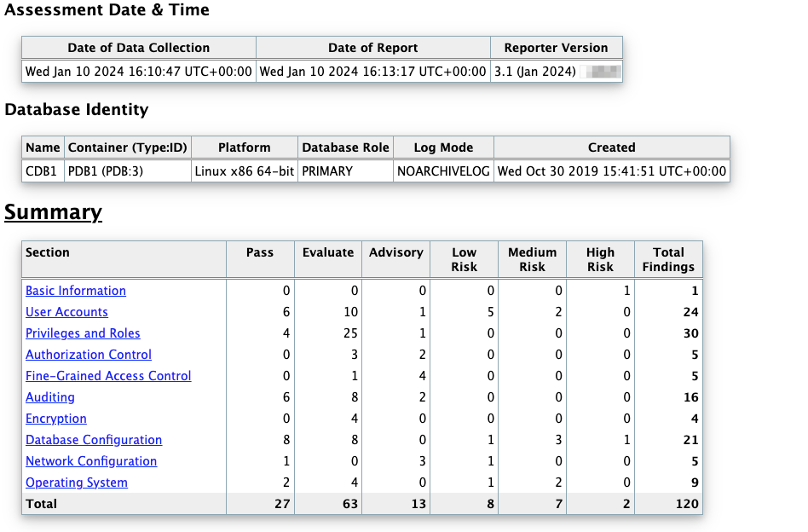Select the Date of Report timestamp
808x532 pixels.
point(372,71)
